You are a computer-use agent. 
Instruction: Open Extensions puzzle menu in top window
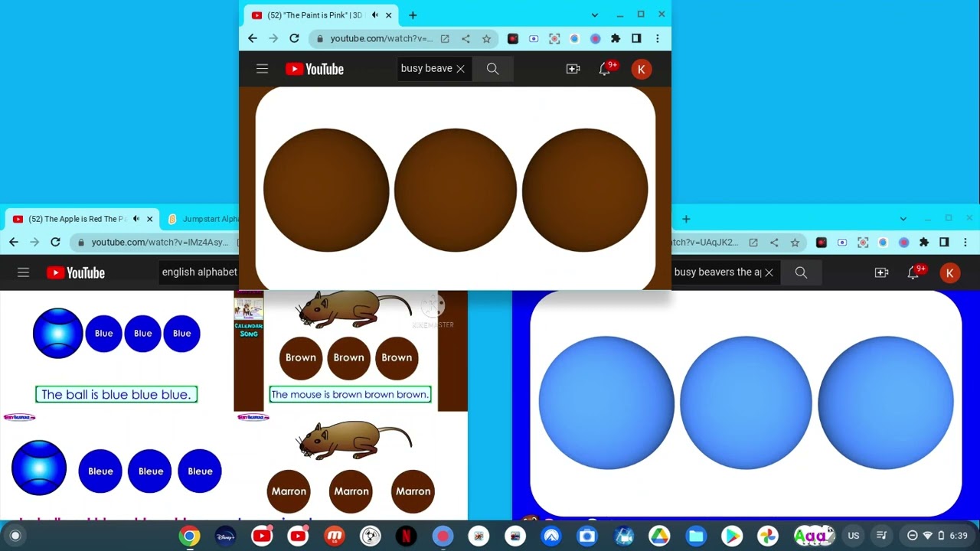point(616,38)
